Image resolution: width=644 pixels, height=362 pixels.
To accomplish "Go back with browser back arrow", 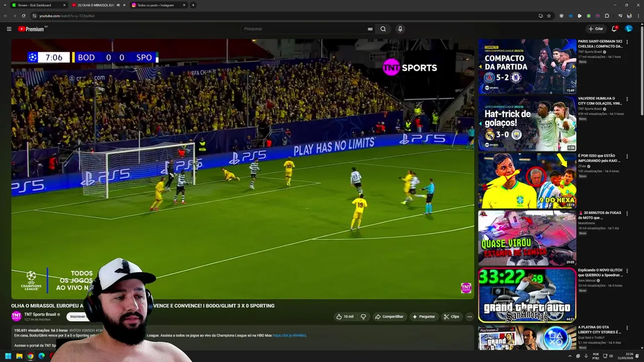I will (x=6, y=16).
